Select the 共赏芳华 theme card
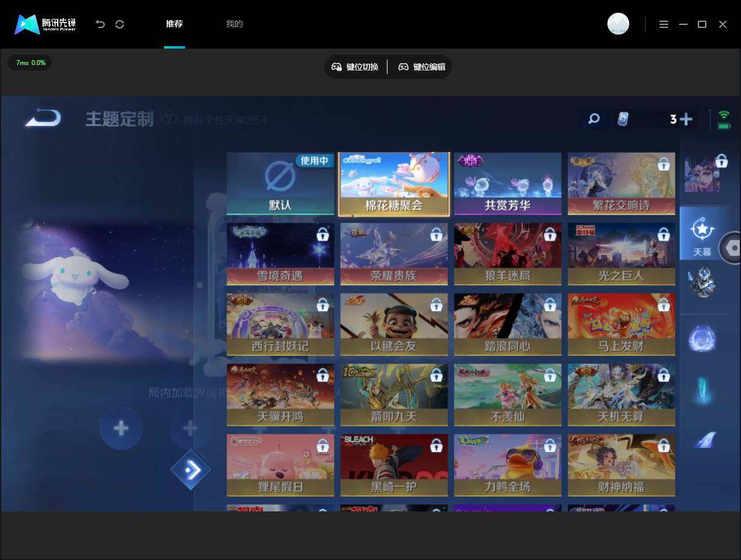This screenshot has width=741, height=560. point(507,183)
